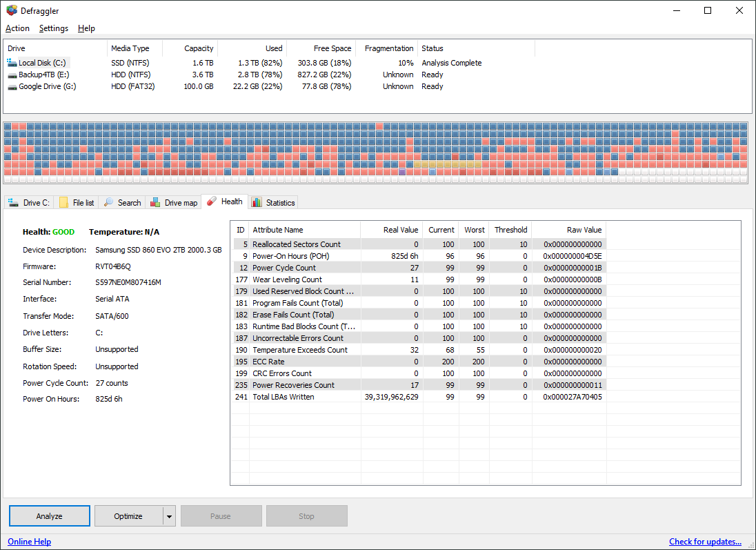The image size is (756, 550).
Task: Click the Statistics bar chart icon
Action: click(257, 203)
